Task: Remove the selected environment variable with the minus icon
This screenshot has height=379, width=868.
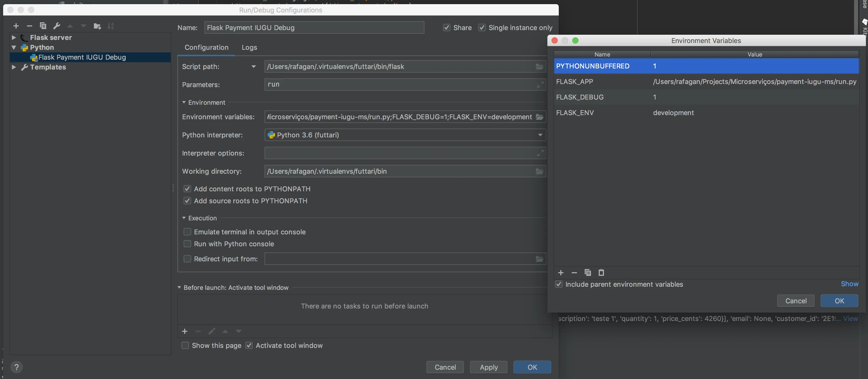Action: pyautogui.click(x=574, y=272)
